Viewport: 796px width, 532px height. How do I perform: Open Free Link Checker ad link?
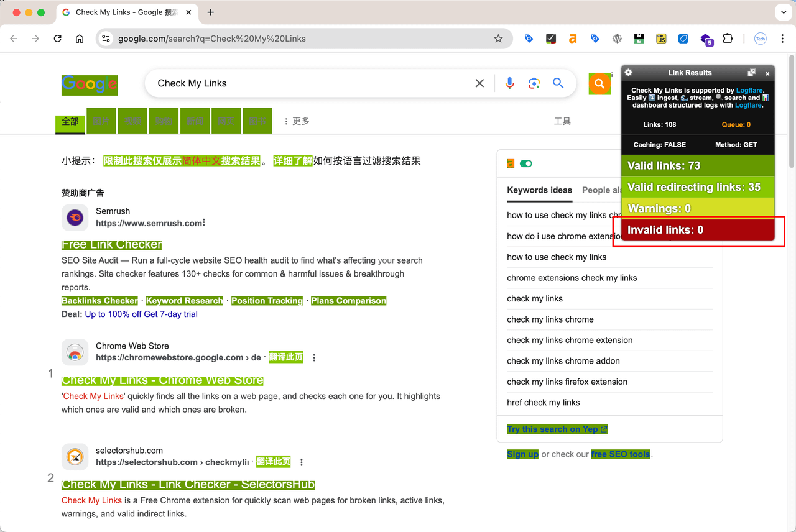(x=112, y=244)
